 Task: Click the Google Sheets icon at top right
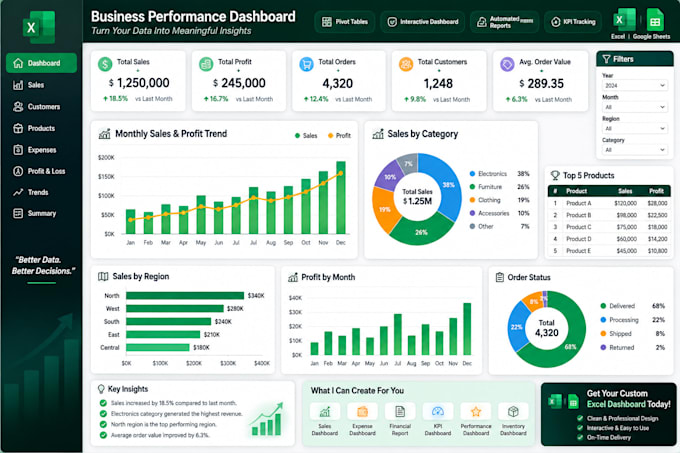655,20
